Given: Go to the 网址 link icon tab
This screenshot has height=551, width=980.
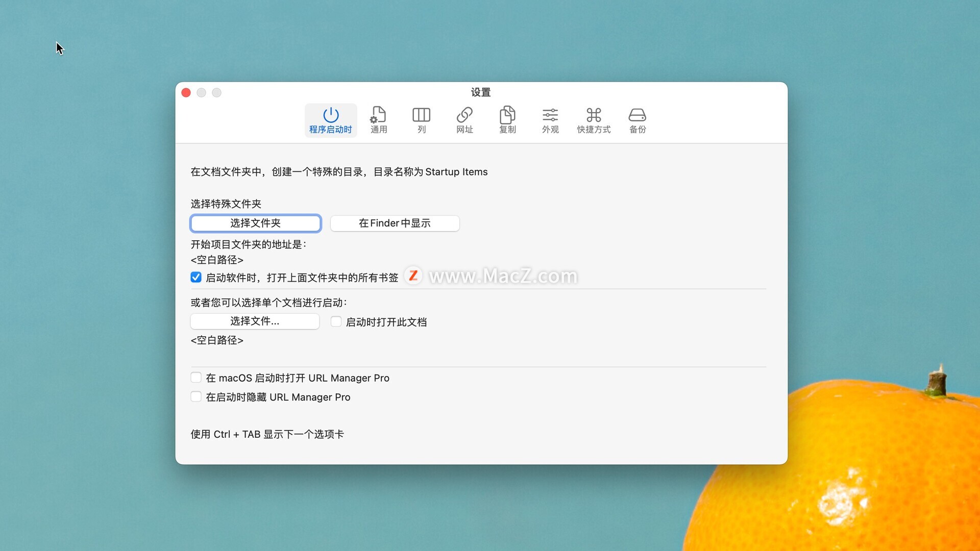Looking at the screenshot, I should [x=464, y=120].
